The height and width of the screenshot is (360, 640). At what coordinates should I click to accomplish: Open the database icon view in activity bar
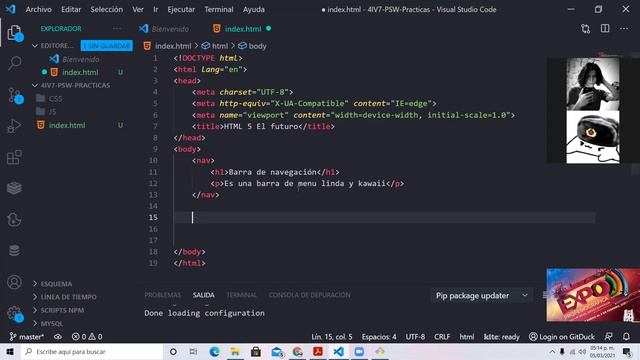click(14, 251)
